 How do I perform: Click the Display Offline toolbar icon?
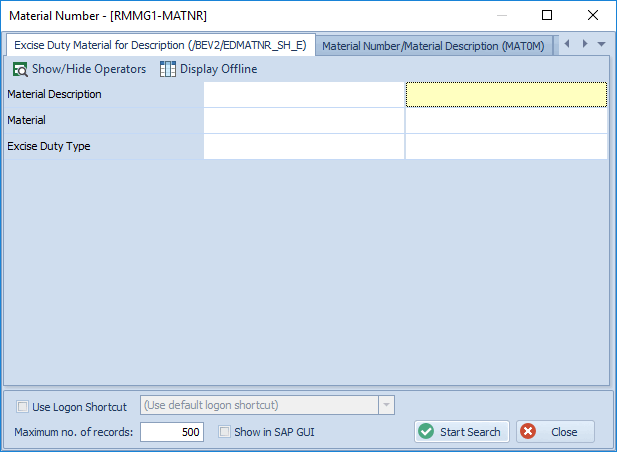(x=168, y=69)
